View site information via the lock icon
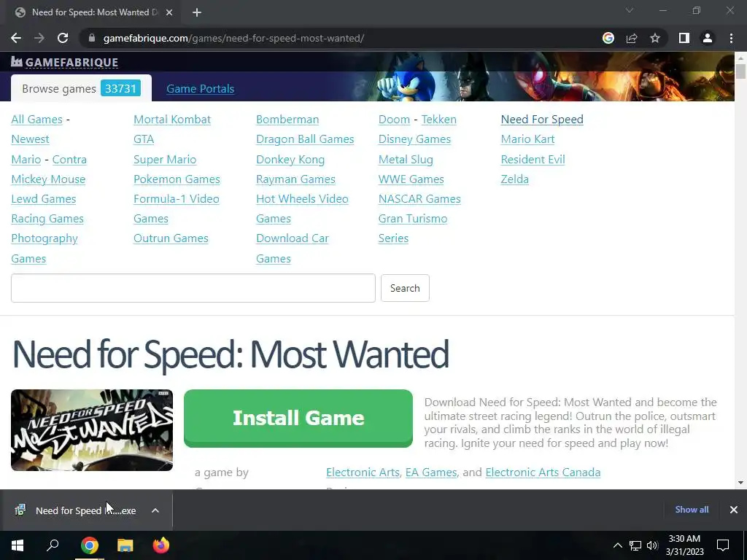This screenshot has height=560, width=747. tap(92, 38)
